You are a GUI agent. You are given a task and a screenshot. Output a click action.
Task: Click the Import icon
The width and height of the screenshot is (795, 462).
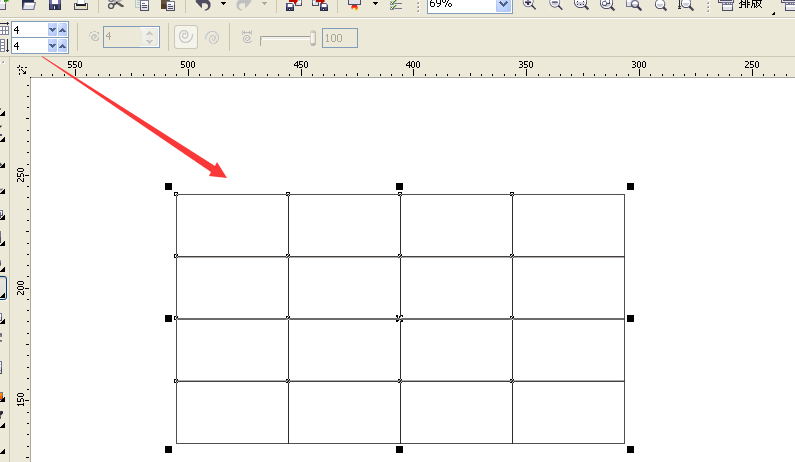coord(294,5)
